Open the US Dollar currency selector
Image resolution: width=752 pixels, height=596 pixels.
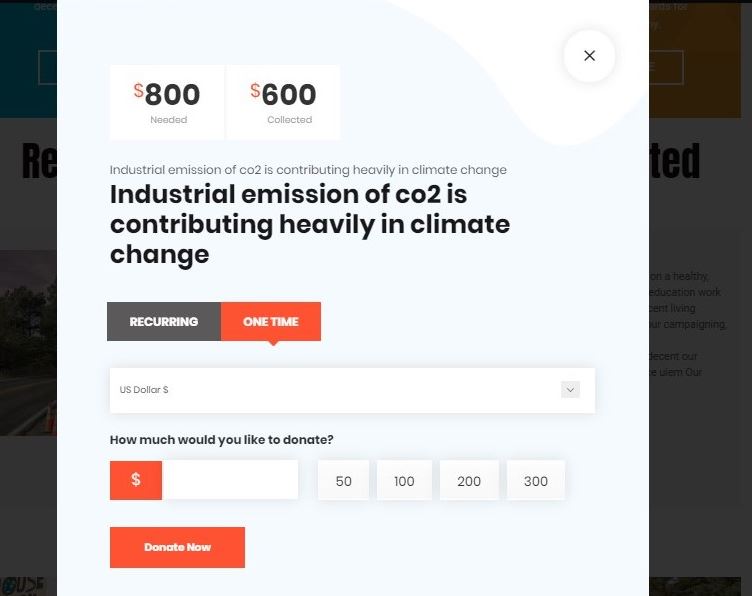click(352, 390)
